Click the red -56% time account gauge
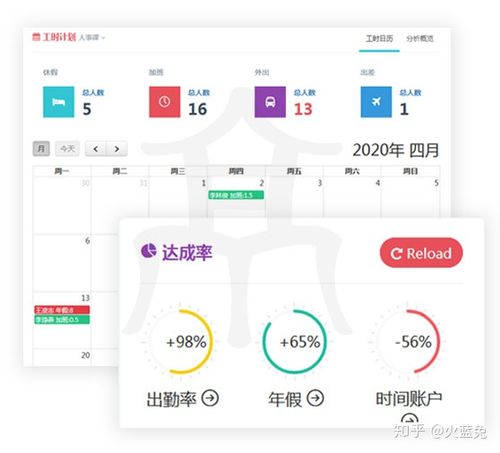This screenshot has height=453, width=500. 408,342
